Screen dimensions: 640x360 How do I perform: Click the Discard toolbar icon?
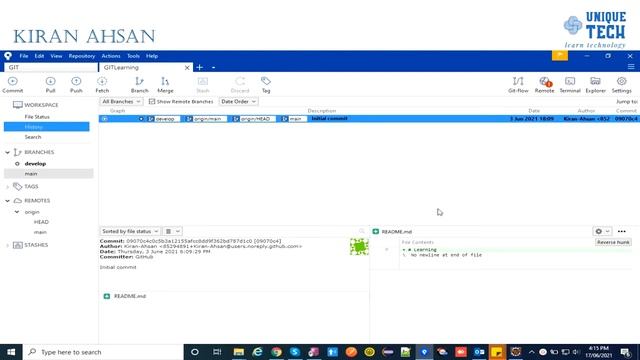[x=240, y=85]
